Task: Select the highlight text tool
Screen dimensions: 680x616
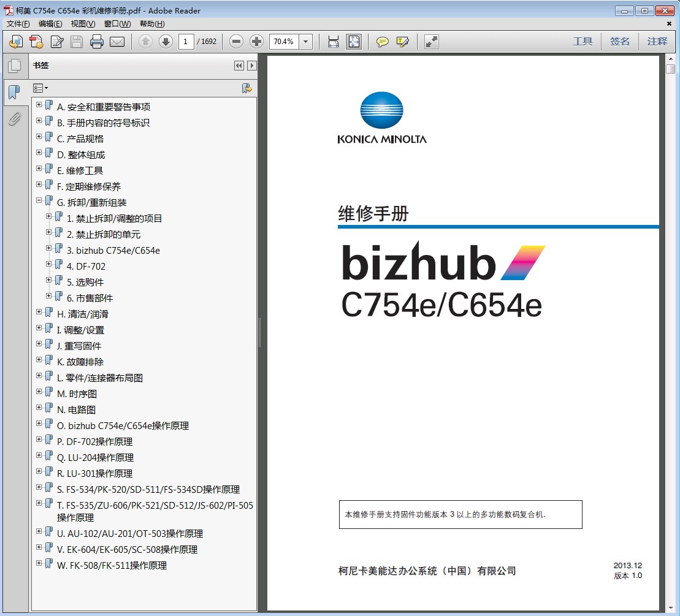Action: [x=403, y=42]
